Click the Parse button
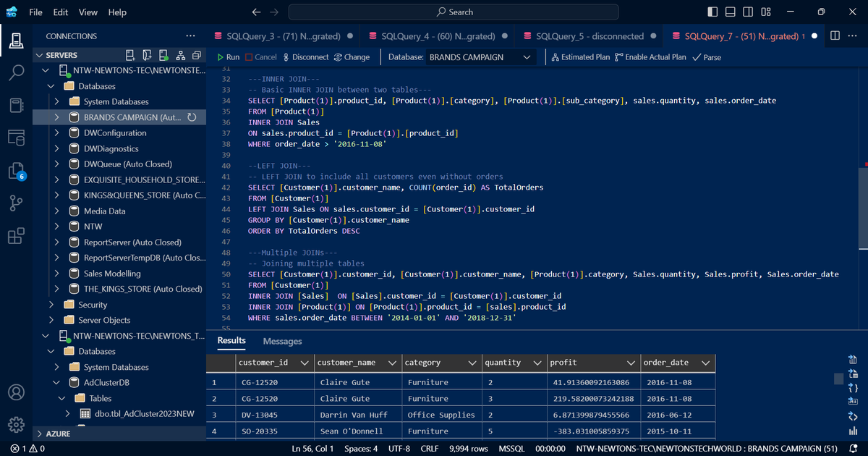Screen dimensions: 868x456 tap(707, 57)
